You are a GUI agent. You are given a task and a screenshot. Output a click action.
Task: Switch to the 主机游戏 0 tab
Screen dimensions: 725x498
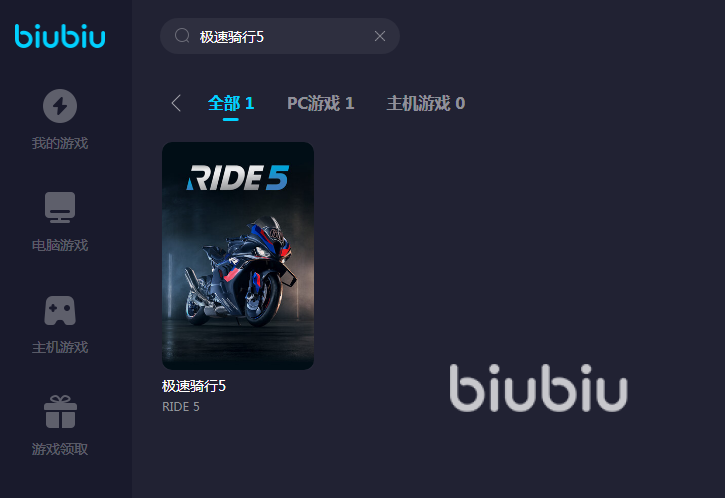pos(425,103)
